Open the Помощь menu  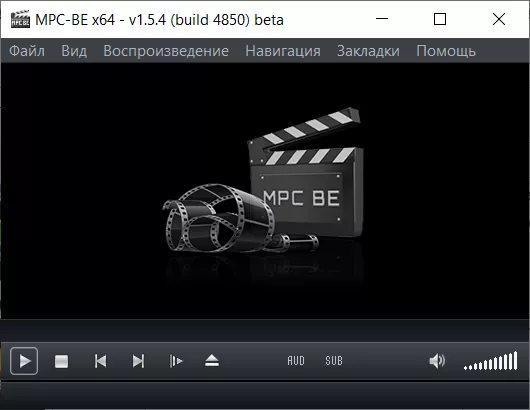(446, 51)
